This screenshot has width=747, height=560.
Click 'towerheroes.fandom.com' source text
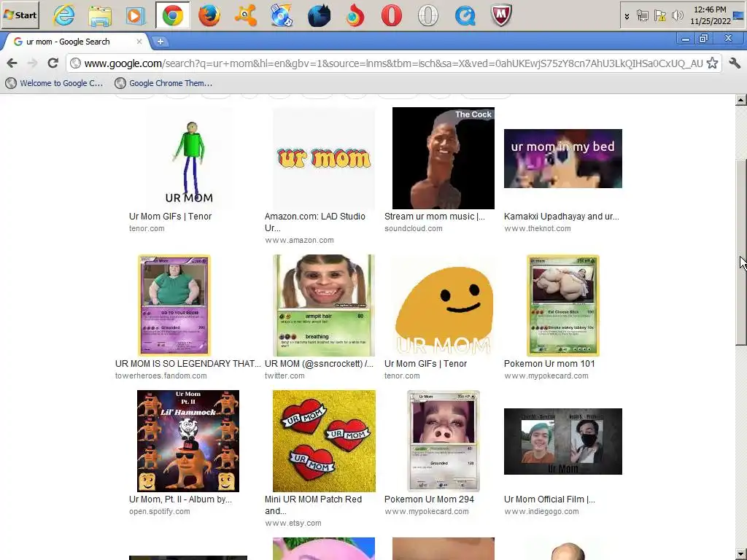pos(161,376)
